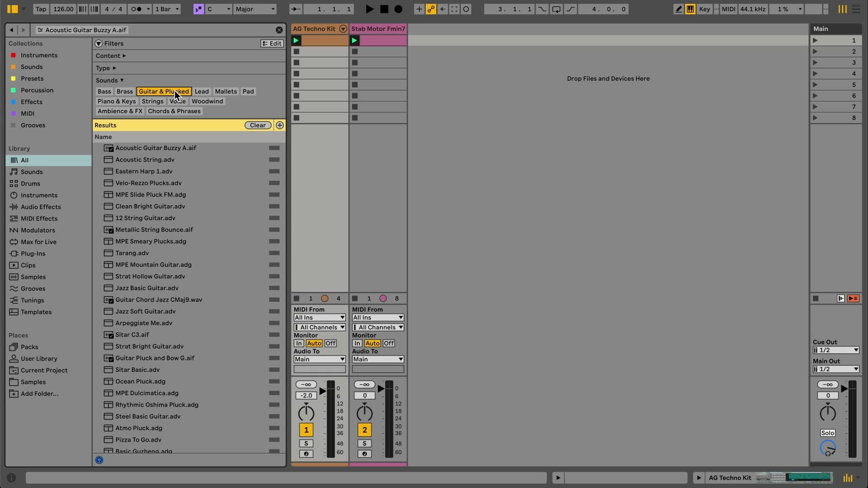Collapse the Sounds filter group
The width and height of the screenshot is (868, 488).
point(109,80)
